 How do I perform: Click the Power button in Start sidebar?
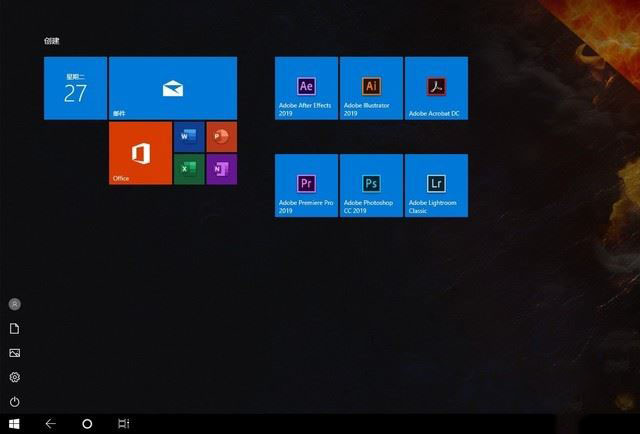(x=15, y=402)
